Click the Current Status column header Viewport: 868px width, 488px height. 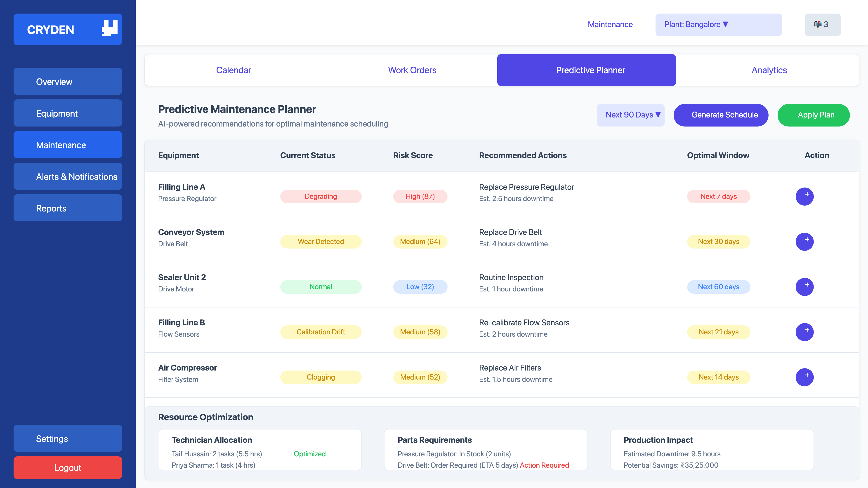(308, 155)
